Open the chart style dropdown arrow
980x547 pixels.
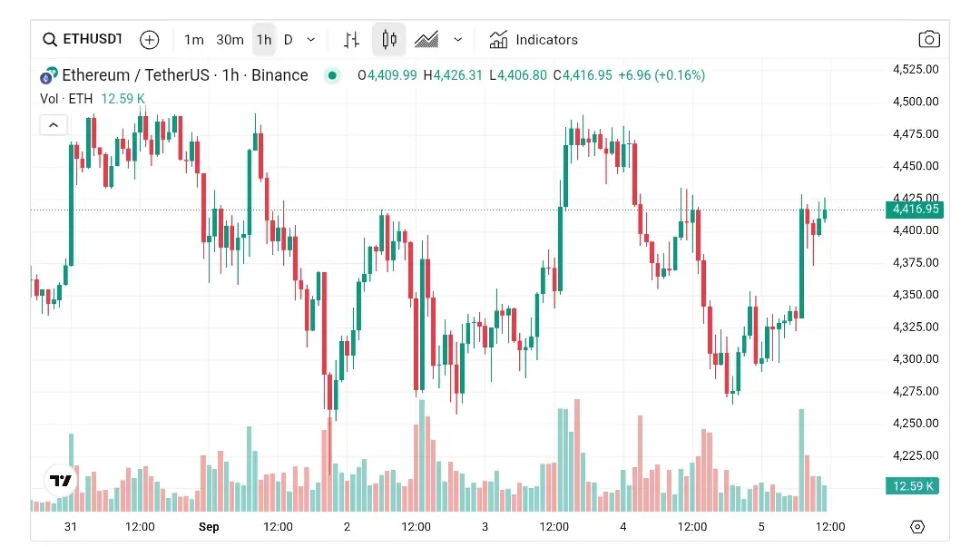coord(458,40)
